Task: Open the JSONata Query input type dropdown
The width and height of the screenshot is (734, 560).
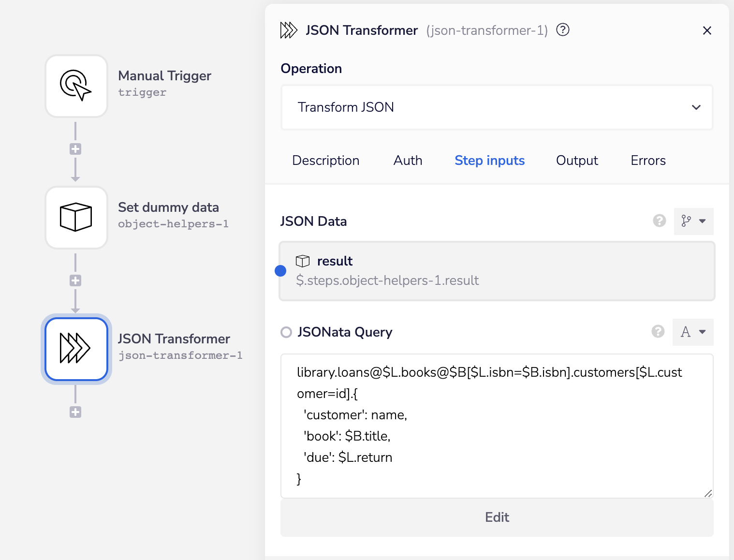Action: pyautogui.click(x=693, y=332)
